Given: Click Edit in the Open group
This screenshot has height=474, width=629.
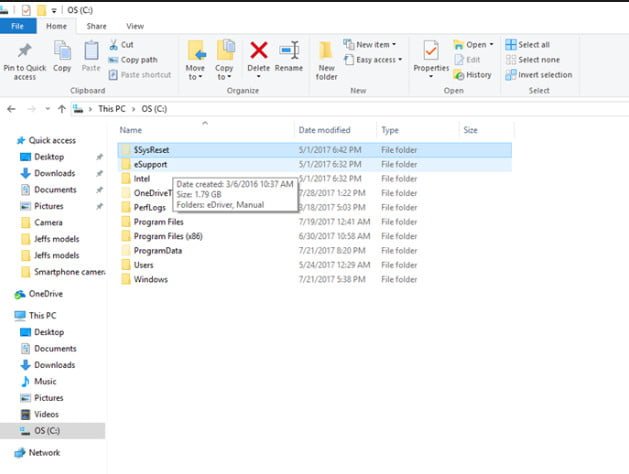Looking at the screenshot, I should coord(467,60).
